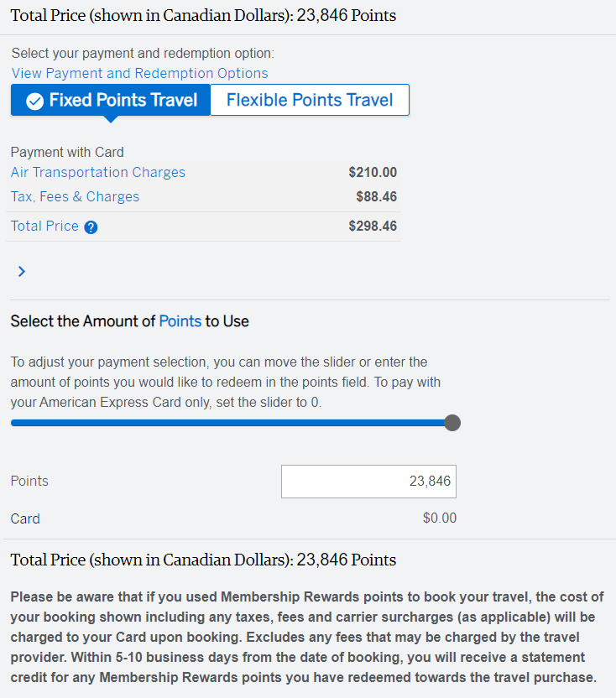Click the $210.00 air transportation amount

click(x=373, y=172)
